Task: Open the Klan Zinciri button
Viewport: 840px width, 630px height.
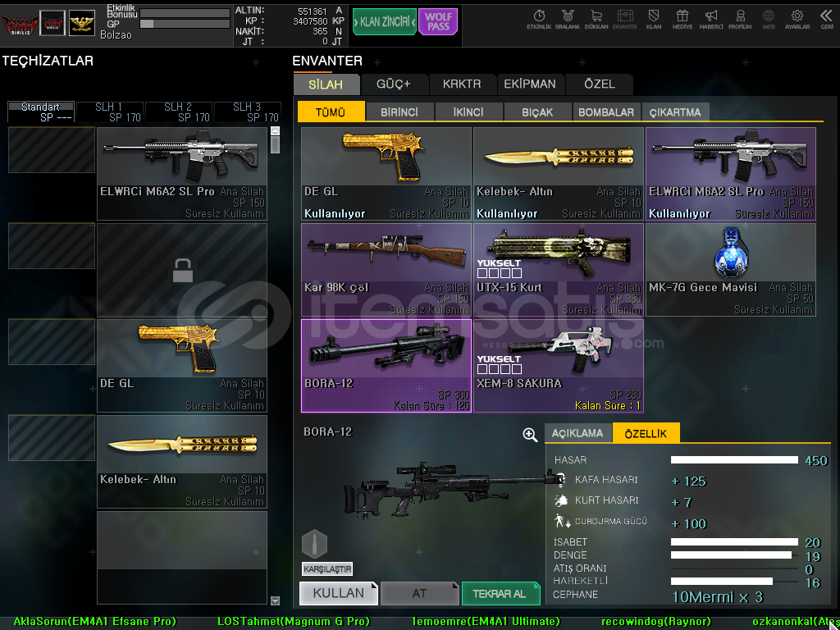Action: (384, 22)
